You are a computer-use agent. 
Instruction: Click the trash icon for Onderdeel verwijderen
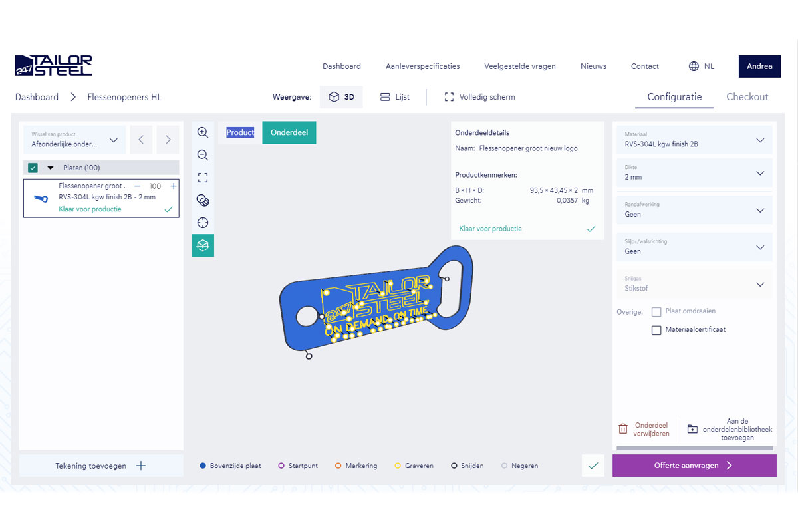click(623, 429)
